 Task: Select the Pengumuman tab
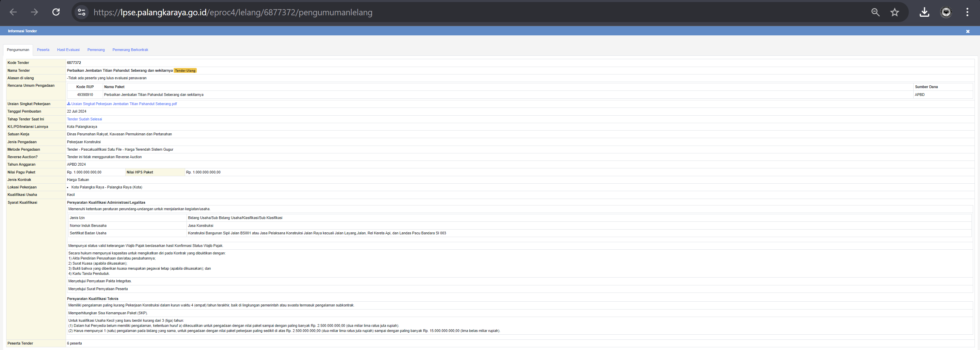(18, 50)
